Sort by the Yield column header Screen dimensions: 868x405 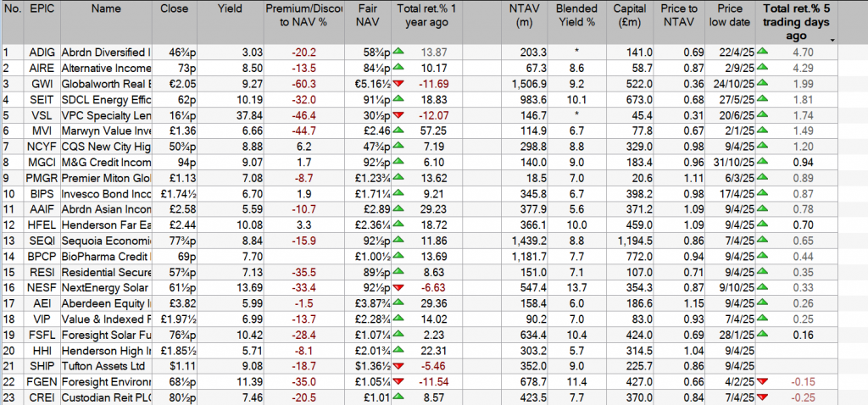pos(229,8)
